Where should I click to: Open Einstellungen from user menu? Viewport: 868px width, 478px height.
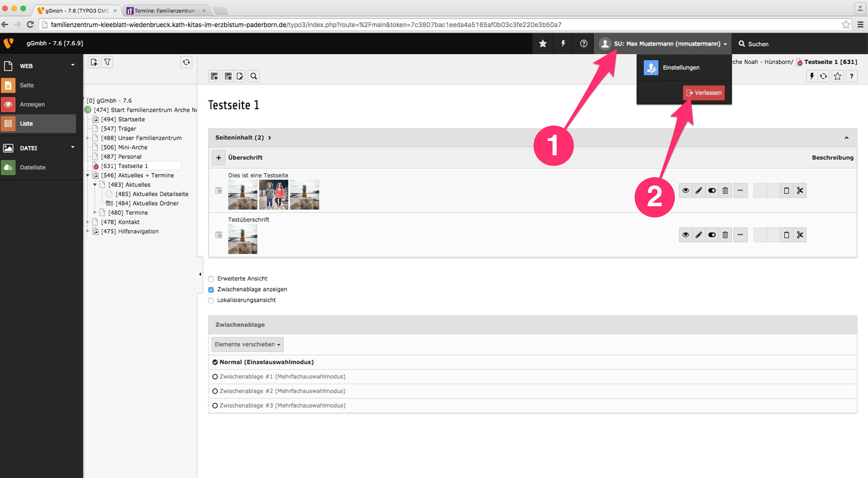(x=681, y=68)
